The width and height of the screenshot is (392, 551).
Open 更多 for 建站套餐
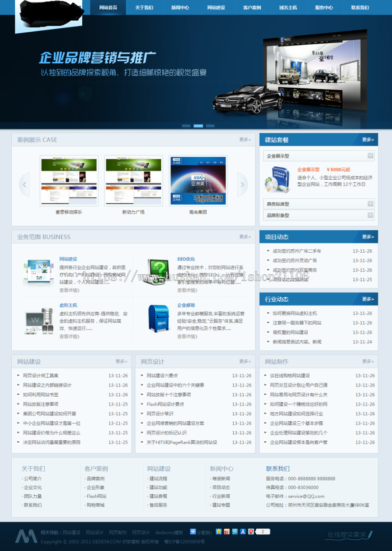368,140
